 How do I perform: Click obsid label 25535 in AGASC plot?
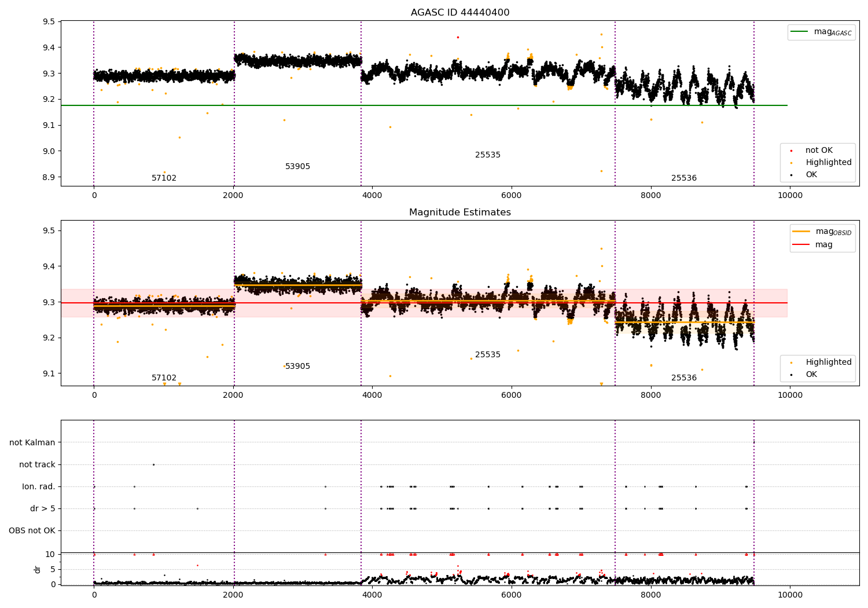click(x=488, y=155)
